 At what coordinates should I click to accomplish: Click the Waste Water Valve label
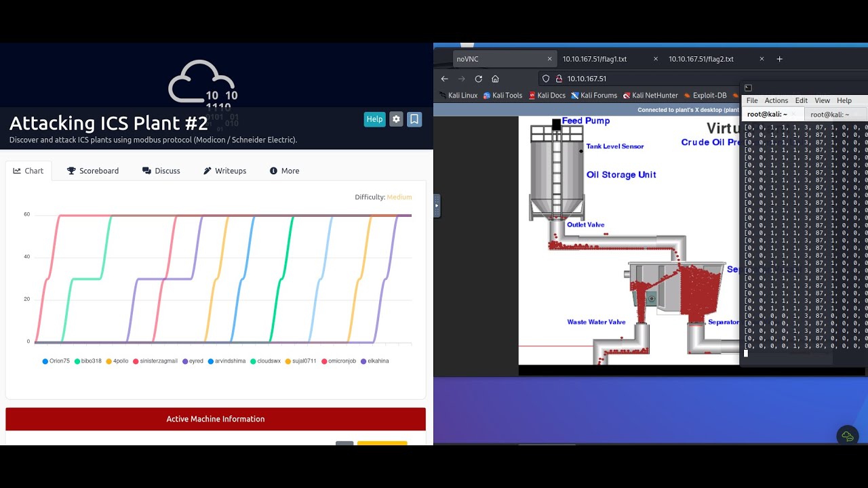[x=596, y=323]
